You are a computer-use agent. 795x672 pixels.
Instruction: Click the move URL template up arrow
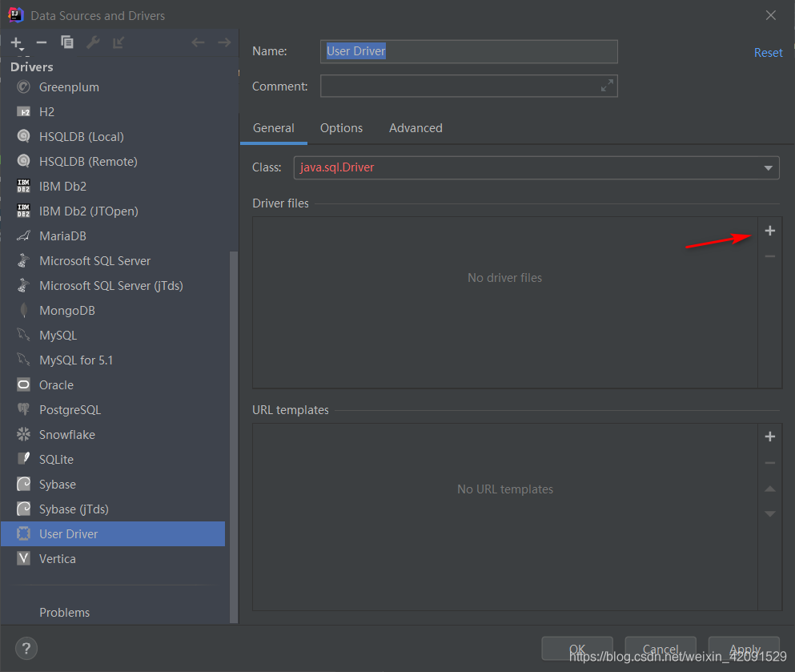tap(769, 489)
